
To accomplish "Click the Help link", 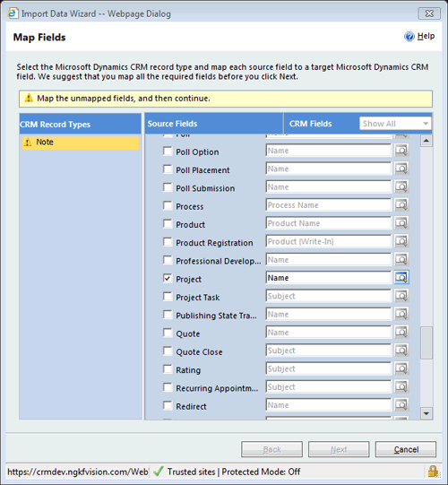I will click(x=426, y=36).
